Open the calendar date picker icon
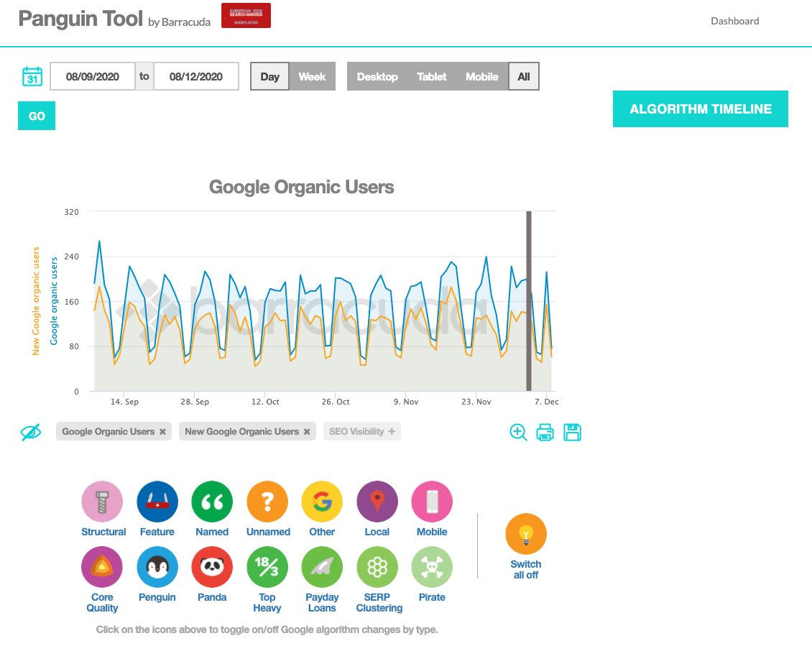 click(32, 76)
